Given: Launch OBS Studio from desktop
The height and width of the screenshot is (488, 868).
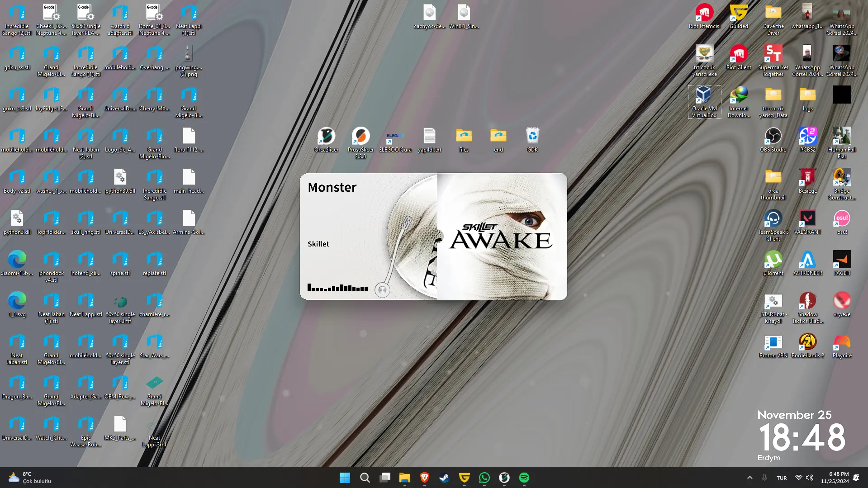Looking at the screenshot, I should (773, 140).
